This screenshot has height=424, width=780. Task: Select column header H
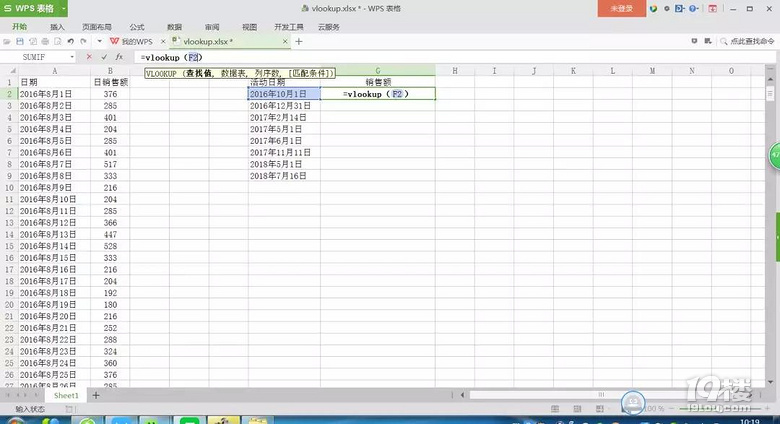455,71
